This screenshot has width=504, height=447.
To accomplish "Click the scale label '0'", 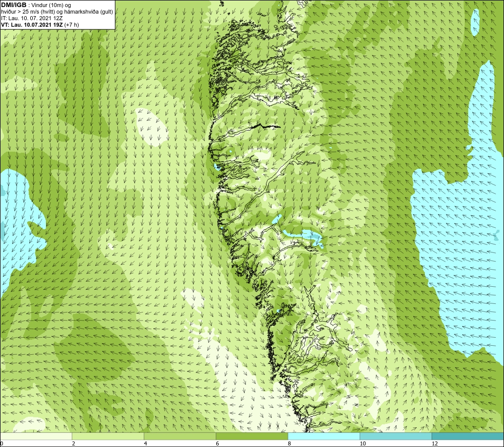I will click(2, 443).
